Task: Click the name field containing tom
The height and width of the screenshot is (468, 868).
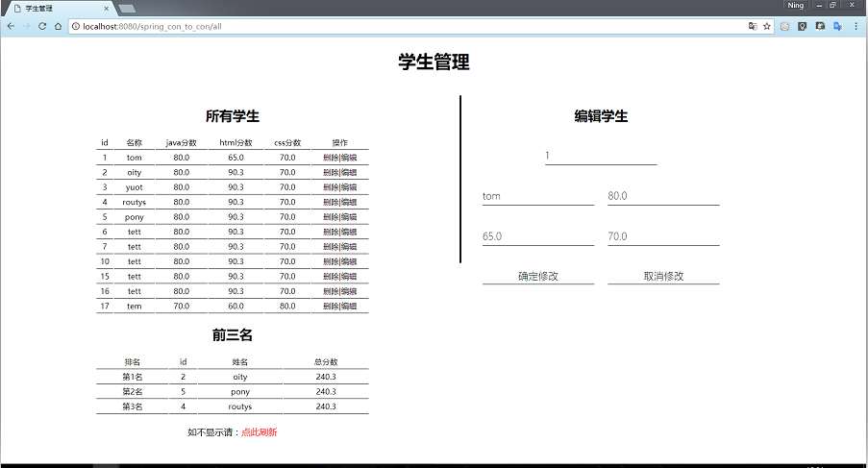Action: pyautogui.click(x=538, y=196)
